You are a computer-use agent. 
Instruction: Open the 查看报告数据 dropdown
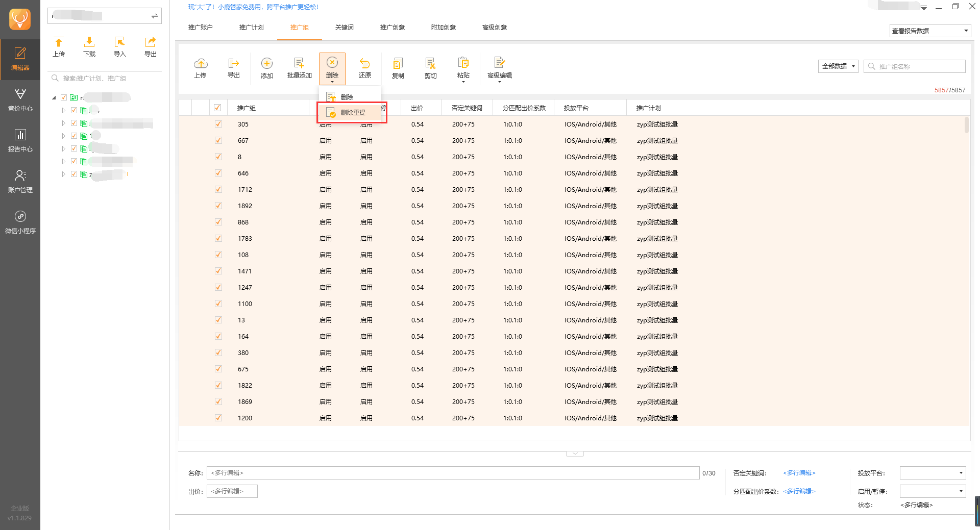[930, 31]
